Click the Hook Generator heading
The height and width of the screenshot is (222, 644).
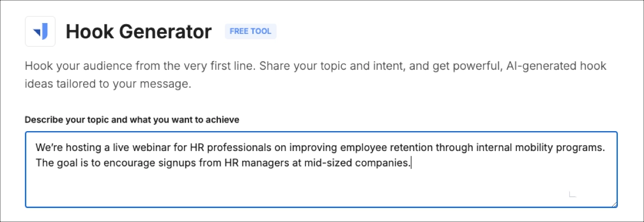click(138, 32)
